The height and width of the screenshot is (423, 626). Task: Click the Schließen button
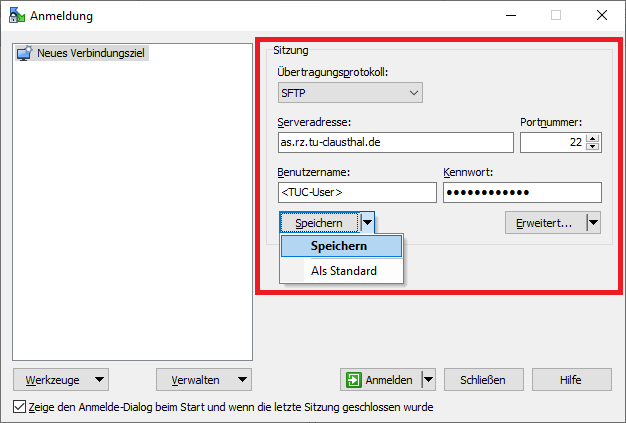(x=483, y=380)
